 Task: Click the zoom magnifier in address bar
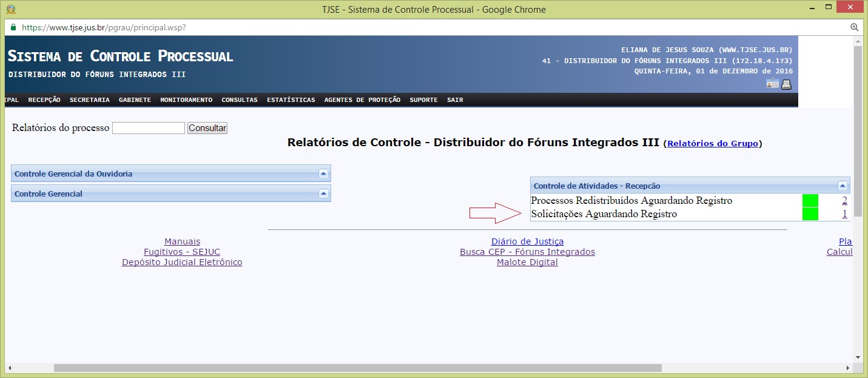[854, 27]
